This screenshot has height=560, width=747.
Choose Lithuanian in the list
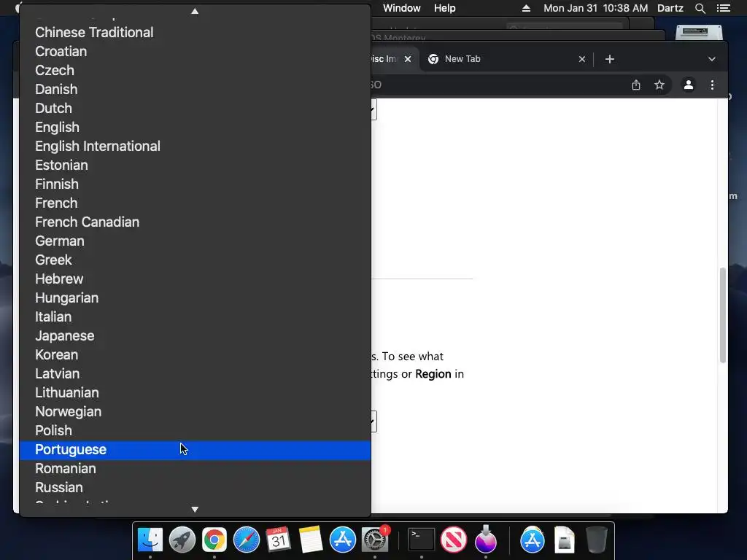(x=195, y=393)
